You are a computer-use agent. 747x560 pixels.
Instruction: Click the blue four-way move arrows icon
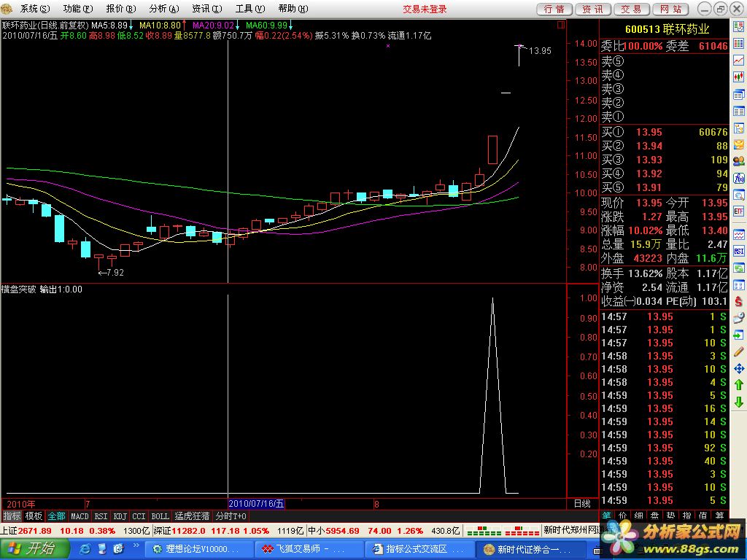click(738, 368)
